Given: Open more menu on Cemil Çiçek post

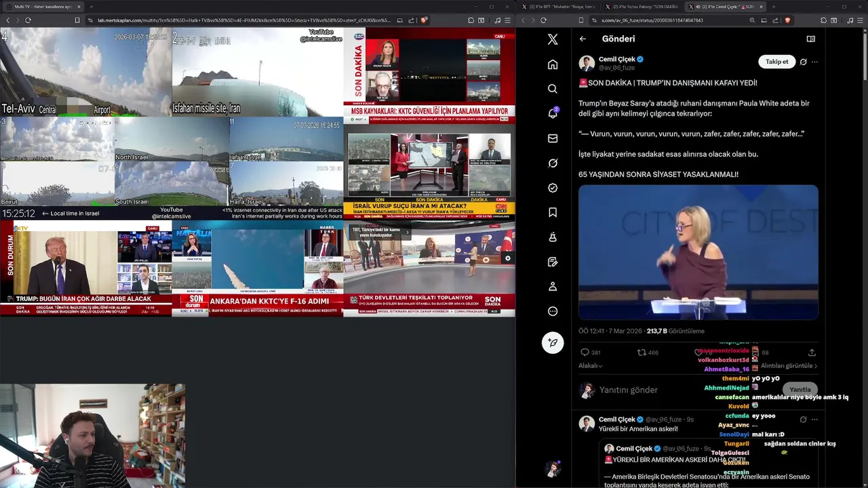Looking at the screenshot, I should pyautogui.click(x=814, y=62).
